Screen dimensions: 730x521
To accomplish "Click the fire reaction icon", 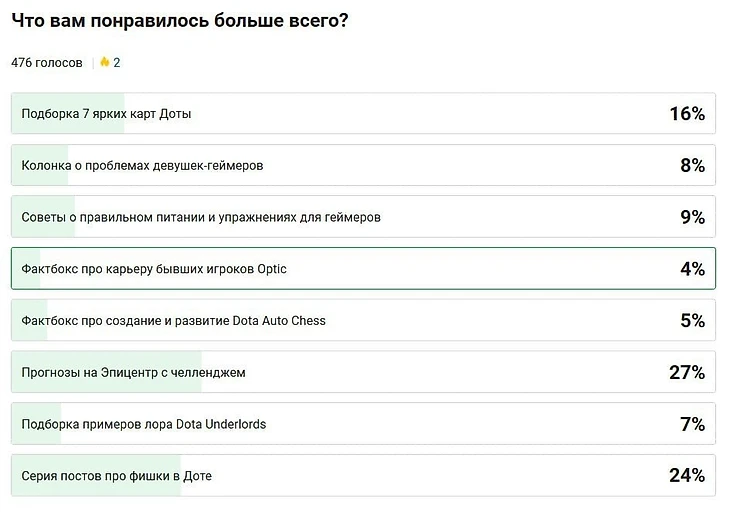I will pos(104,62).
